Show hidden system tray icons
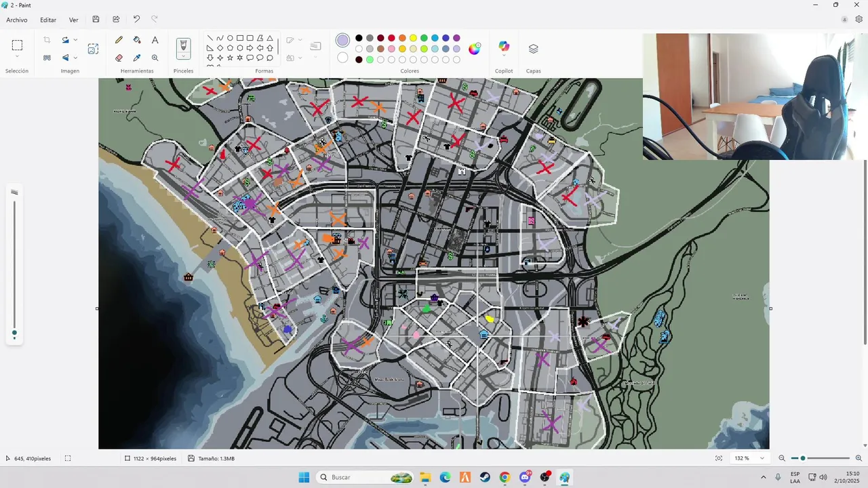This screenshot has height=488, width=868. [763, 477]
